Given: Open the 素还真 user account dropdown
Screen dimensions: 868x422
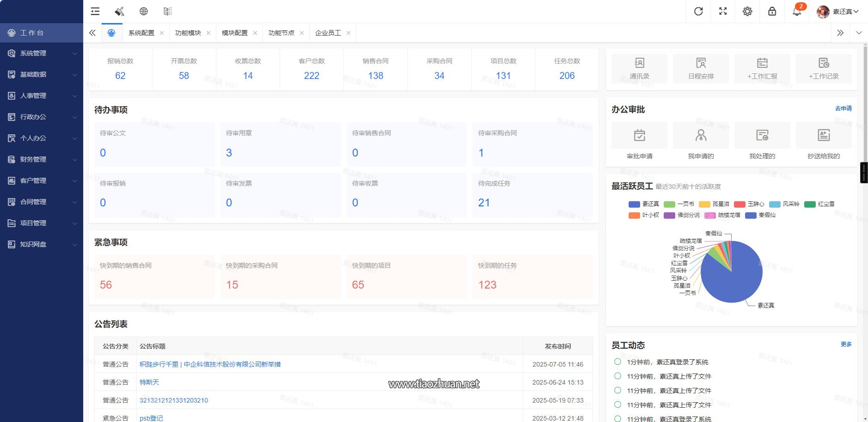Looking at the screenshot, I should click(x=837, y=12).
